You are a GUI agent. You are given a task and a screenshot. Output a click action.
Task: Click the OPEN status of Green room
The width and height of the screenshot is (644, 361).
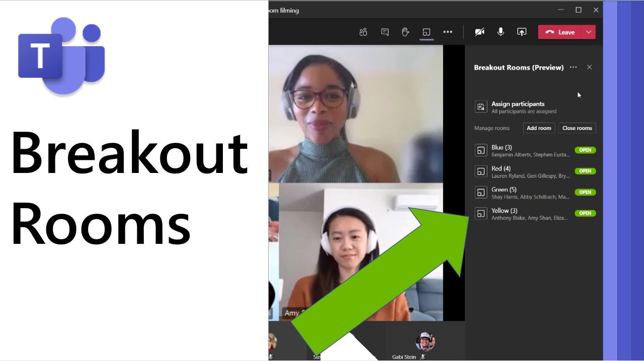click(585, 192)
